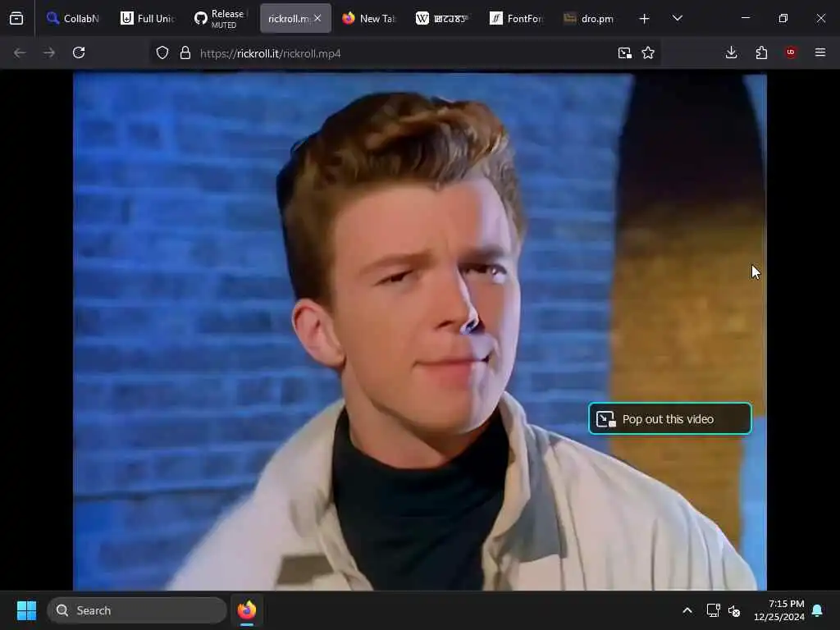Click Pop out this video button
The height and width of the screenshot is (630, 840).
(669, 418)
